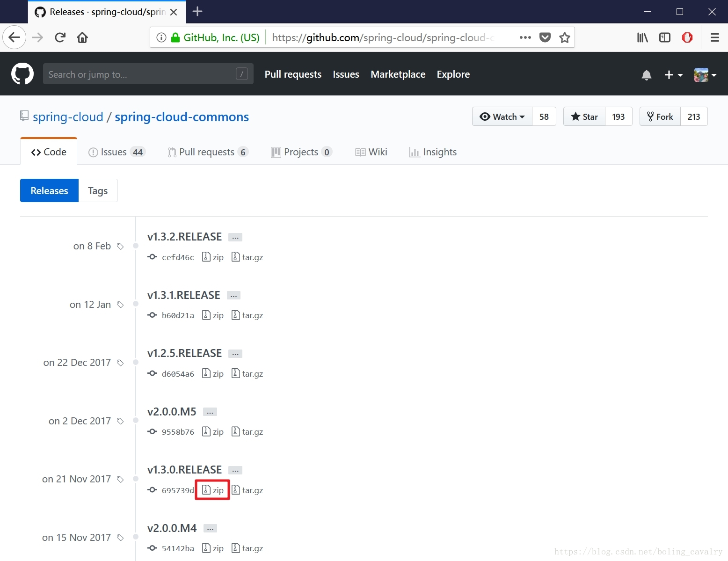Open the Firefox Library icon

tap(642, 37)
